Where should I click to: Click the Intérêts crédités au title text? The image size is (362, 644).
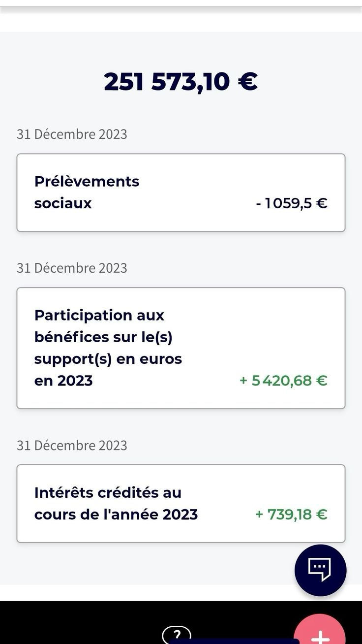108,492
